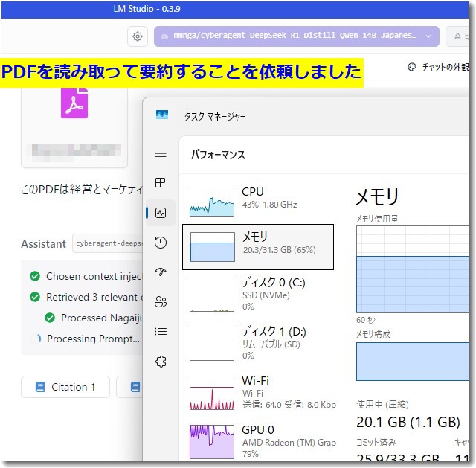The image size is (476, 468).
Task: Click the Assistant label
Action: coord(43,244)
